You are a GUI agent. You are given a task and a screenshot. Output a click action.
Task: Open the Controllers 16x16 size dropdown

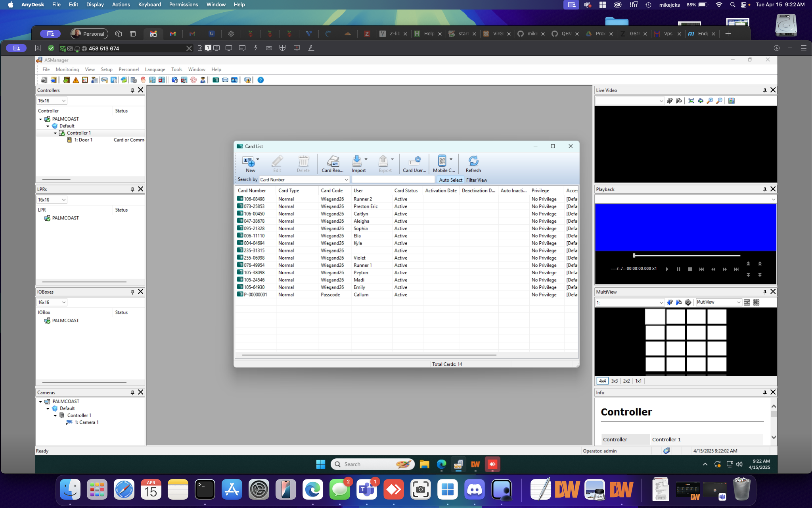[x=63, y=101]
